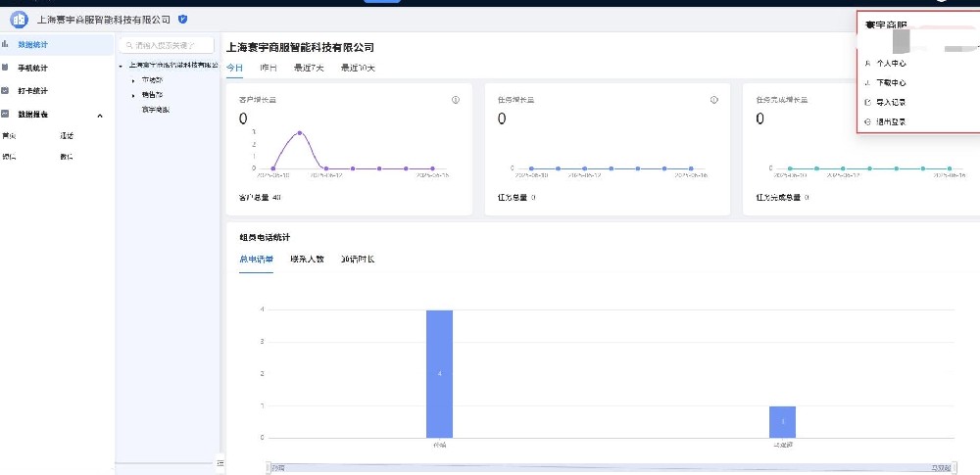This screenshot has width=980, height=475.
Task: Click the blue verified shield badge
Action: [182, 20]
